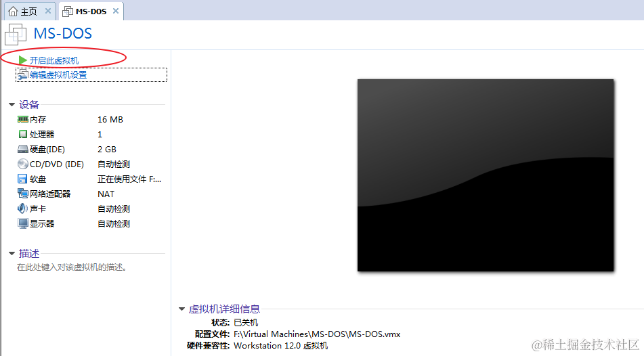Click the black VM screen preview thumbnail
Image resolution: width=644 pixels, height=356 pixels.
pyautogui.click(x=486, y=175)
